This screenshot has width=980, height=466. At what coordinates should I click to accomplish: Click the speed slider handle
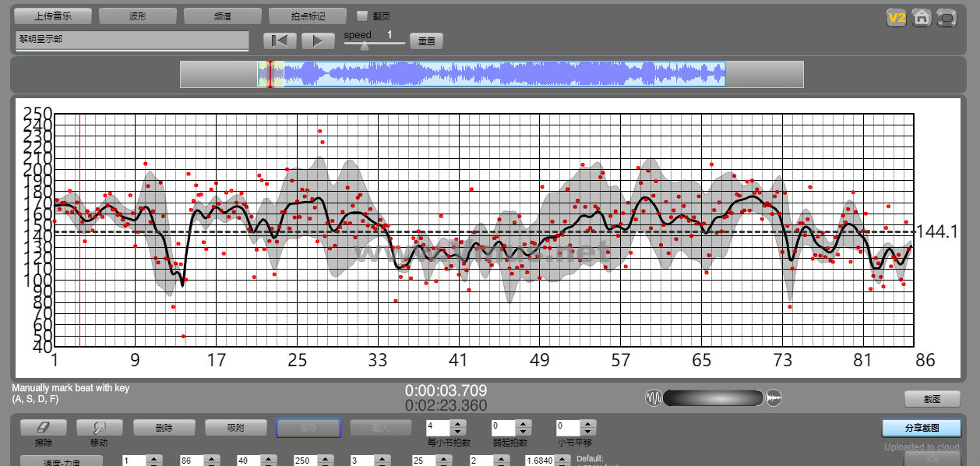pyautogui.click(x=364, y=45)
